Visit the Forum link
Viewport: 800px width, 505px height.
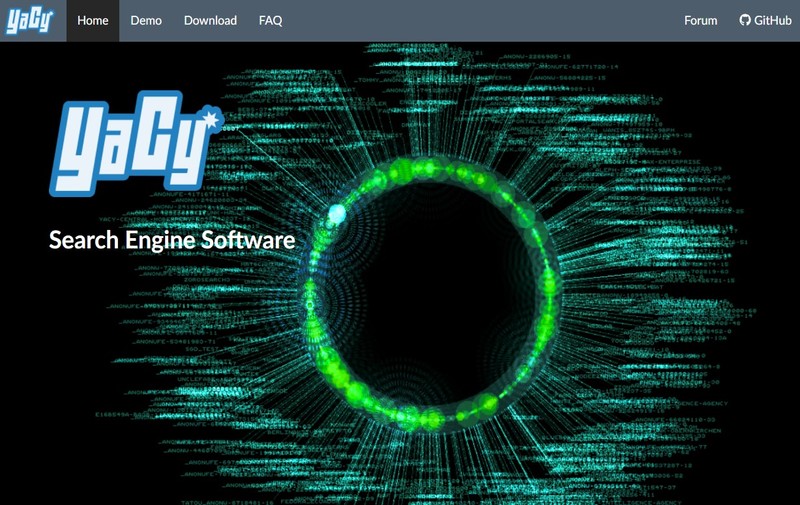point(701,20)
